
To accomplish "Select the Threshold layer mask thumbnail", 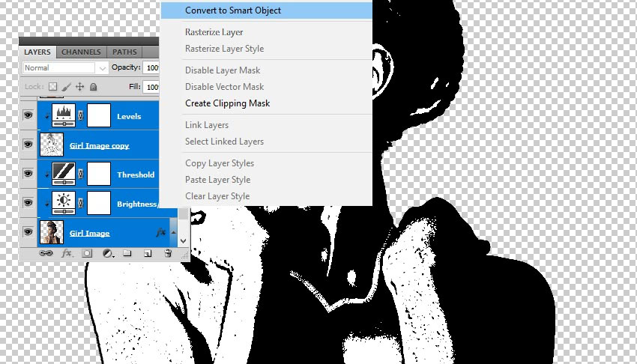I will coord(99,174).
